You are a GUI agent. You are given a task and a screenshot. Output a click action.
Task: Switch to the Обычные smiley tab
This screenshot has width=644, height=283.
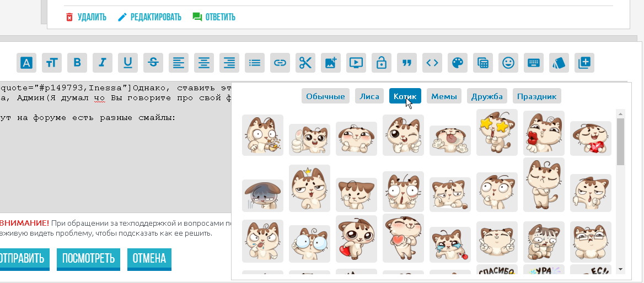(x=325, y=96)
